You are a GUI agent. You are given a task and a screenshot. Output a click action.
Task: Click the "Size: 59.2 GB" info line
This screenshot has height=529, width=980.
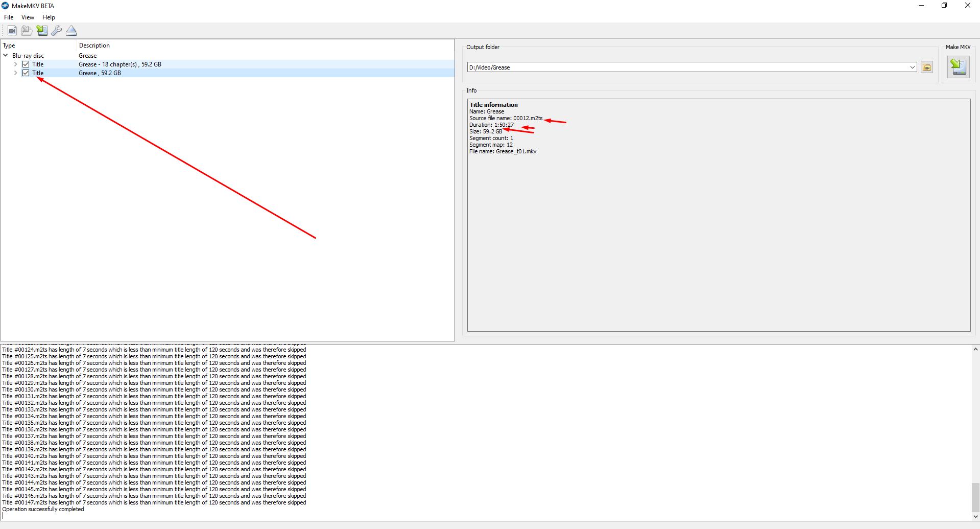[486, 131]
